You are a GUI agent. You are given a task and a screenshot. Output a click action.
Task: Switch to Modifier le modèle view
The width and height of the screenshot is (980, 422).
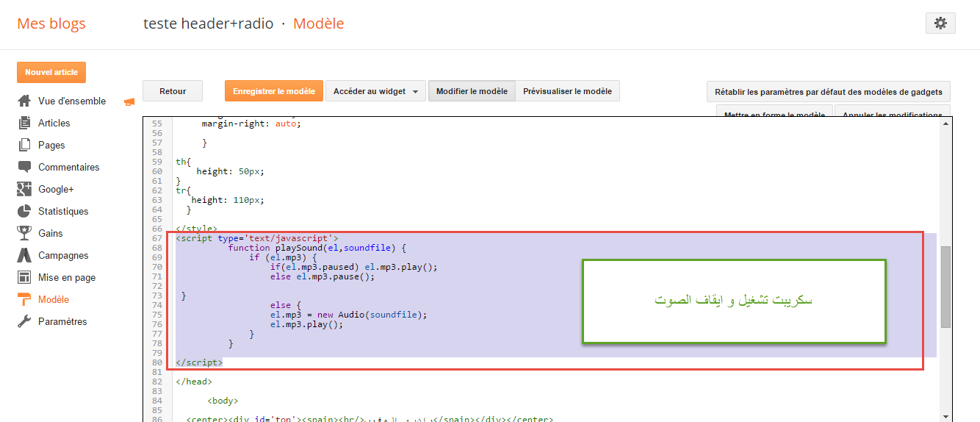[x=472, y=91]
